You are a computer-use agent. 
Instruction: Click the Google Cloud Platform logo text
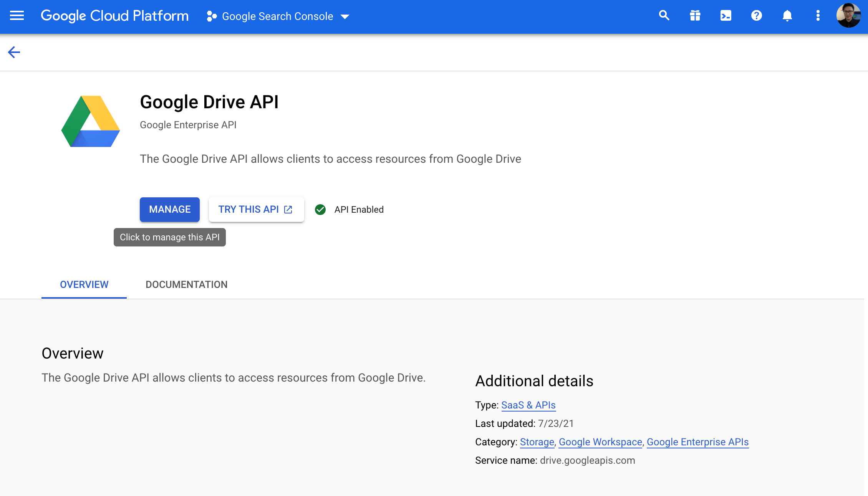pos(114,16)
